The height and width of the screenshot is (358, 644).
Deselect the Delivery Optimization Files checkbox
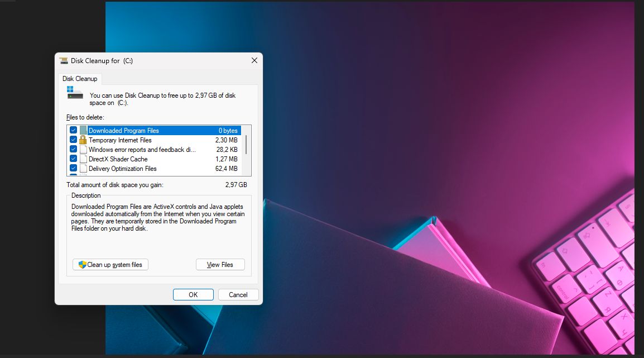click(73, 169)
